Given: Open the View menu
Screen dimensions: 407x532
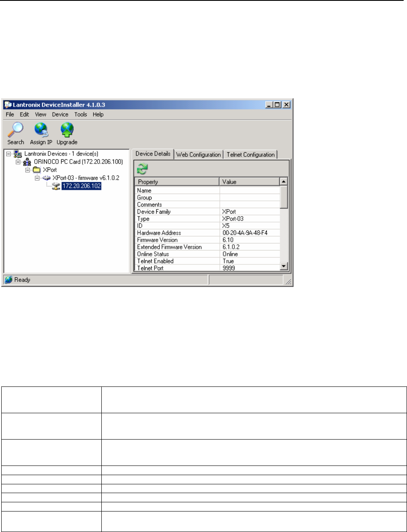Looking at the screenshot, I should click(x=41, y=115).
